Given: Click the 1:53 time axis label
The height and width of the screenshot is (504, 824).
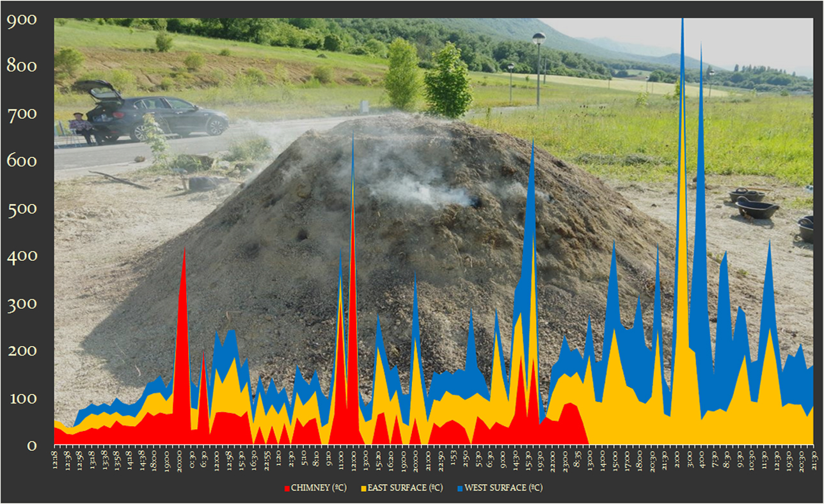Looking at the screenshot, I should pos(453,461).
